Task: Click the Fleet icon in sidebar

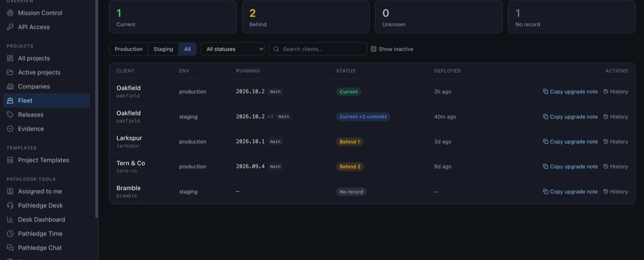Action: (x=10, y=100)
